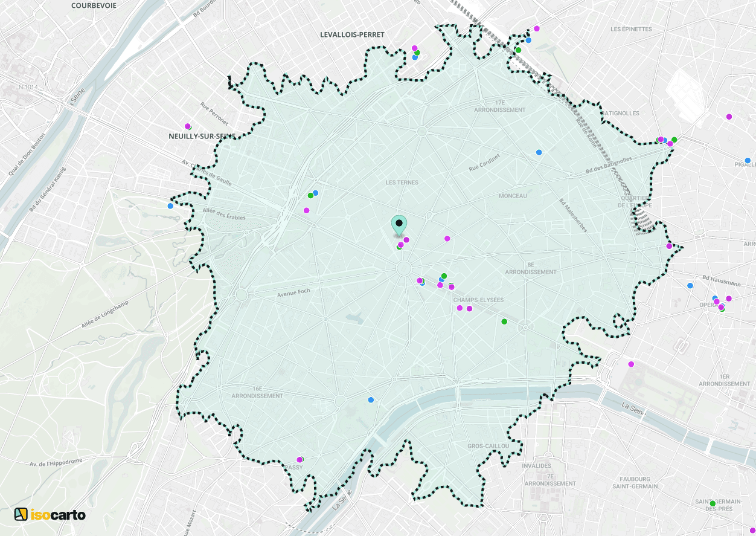The image size is (756, 536).
Task: Click the teal location pin marker
Action: click(399, 225)
